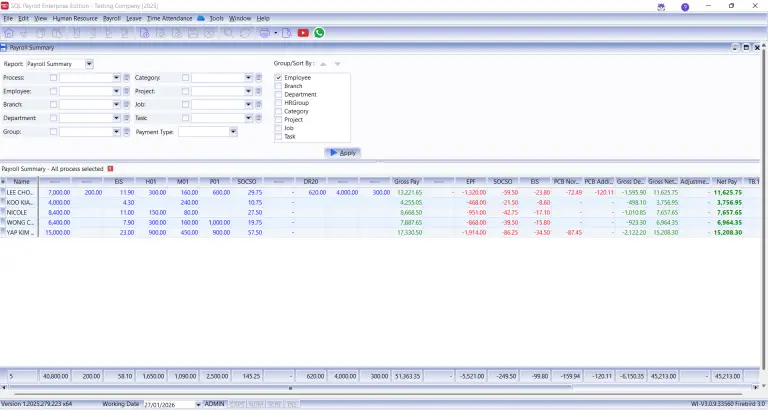Close the Payroll Summary red X tab
The width and height of the screenshot is (768, 410).
point(110,169)
